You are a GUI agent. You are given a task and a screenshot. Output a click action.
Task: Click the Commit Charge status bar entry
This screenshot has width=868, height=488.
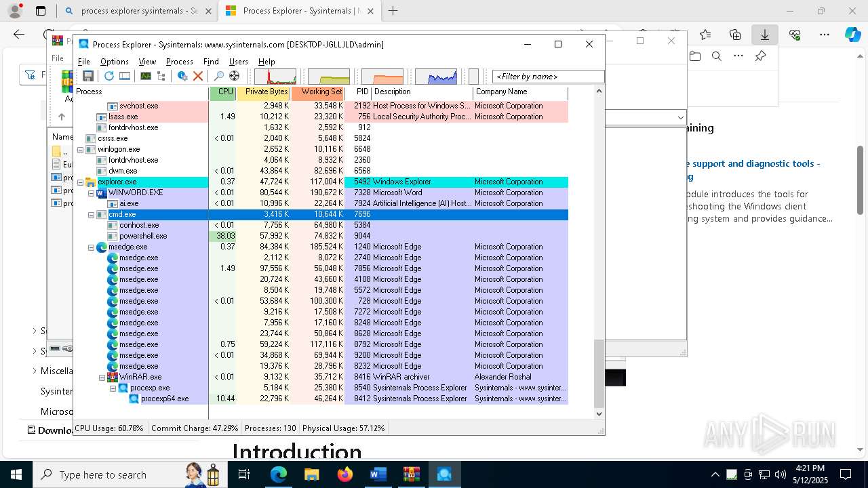pyautogui.click(x=195, y=428)
